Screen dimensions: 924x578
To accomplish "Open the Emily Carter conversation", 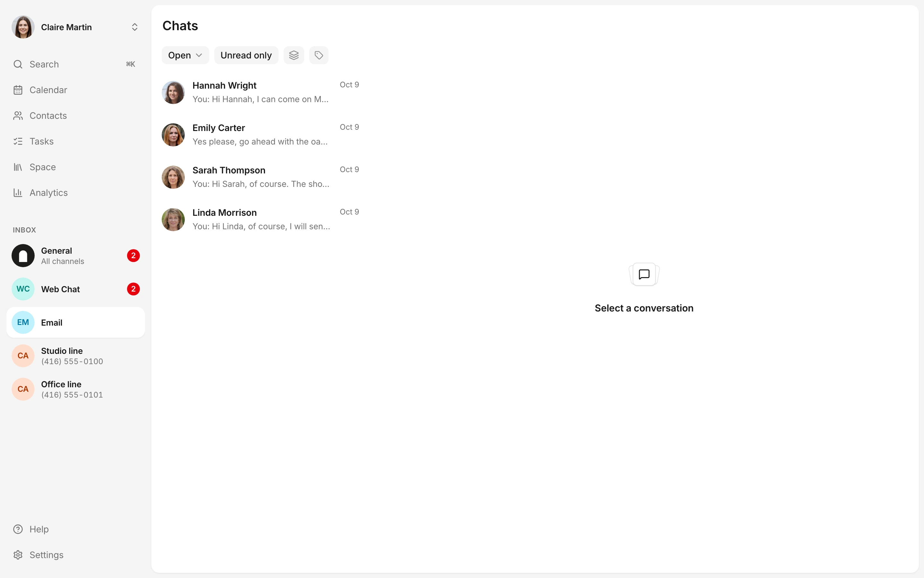I will pos(261,135).
